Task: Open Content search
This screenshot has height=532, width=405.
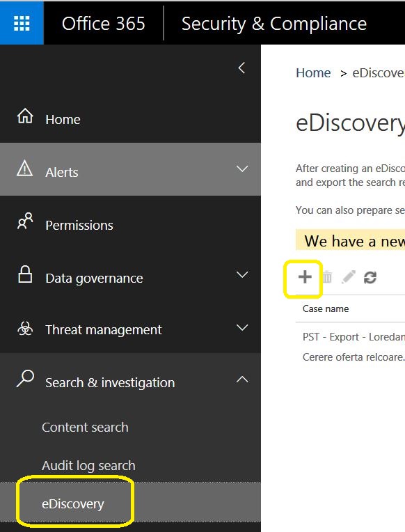Action: [x=85, y=427]
